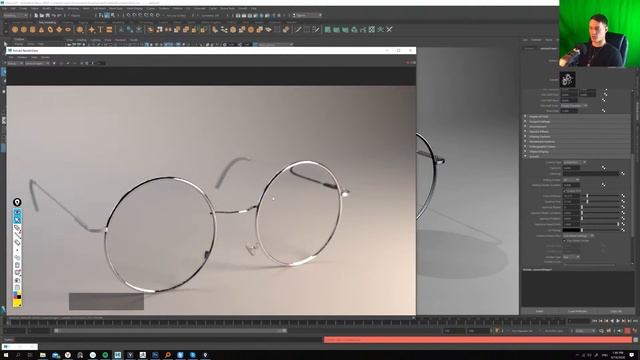
Task: Open the File menu in Maya's menu bar
Action: pos(4,8)
